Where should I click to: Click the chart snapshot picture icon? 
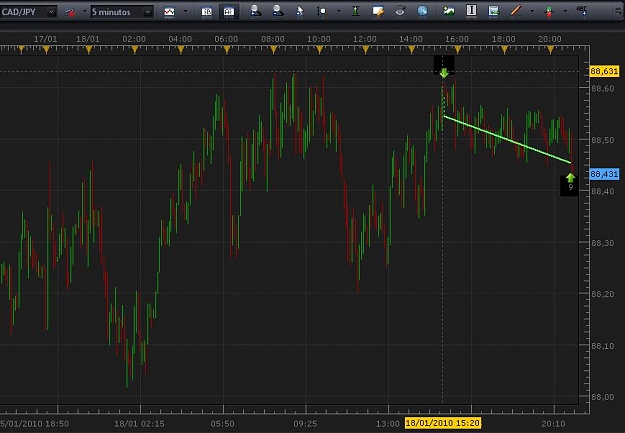point(493,12)
